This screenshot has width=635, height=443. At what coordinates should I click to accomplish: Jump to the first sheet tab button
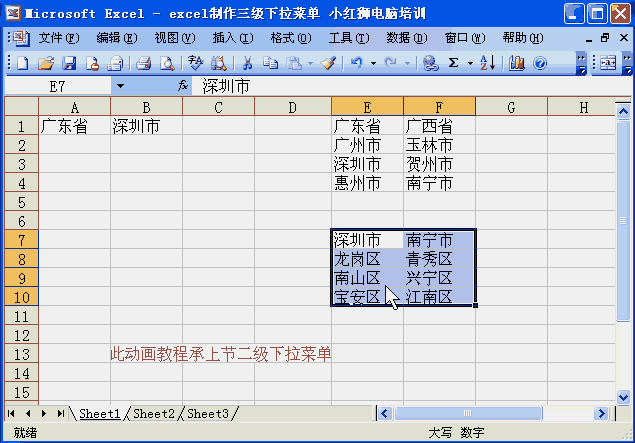(11, 413)
